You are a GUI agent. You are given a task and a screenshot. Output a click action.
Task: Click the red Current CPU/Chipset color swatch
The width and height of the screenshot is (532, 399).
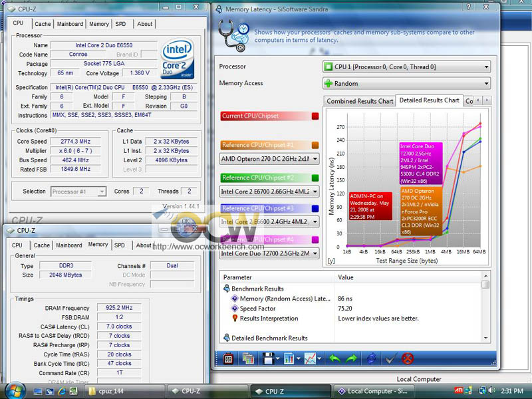coord(315,116)
